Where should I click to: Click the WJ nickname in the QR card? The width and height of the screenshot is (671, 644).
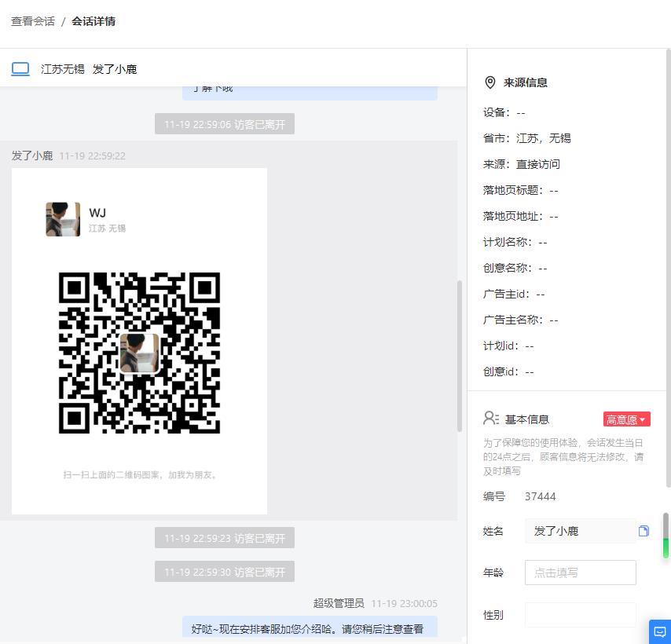pyautogui.click(x=97, y=213)
